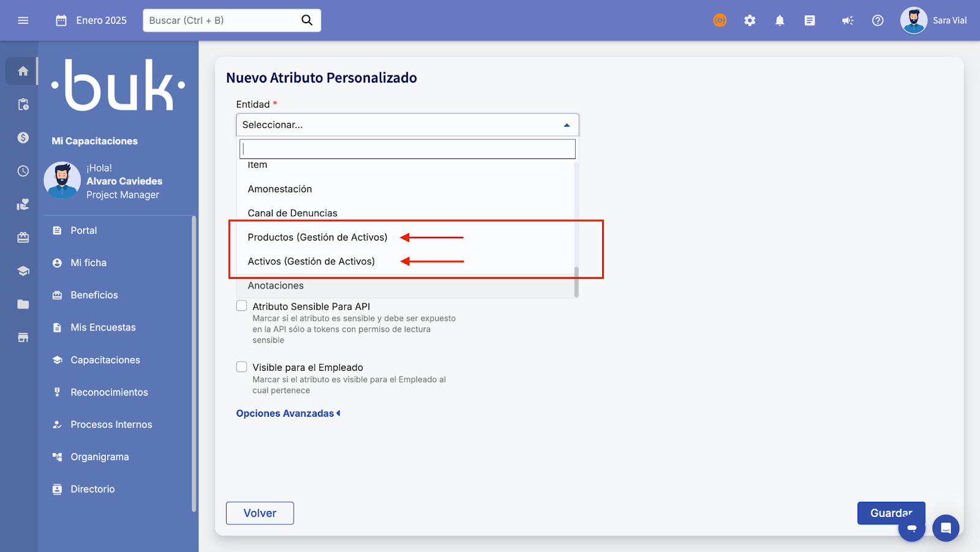This screenshot has width=980, height=552.
Task: Click the home icon in sidebar
Action: click(23, 71)
